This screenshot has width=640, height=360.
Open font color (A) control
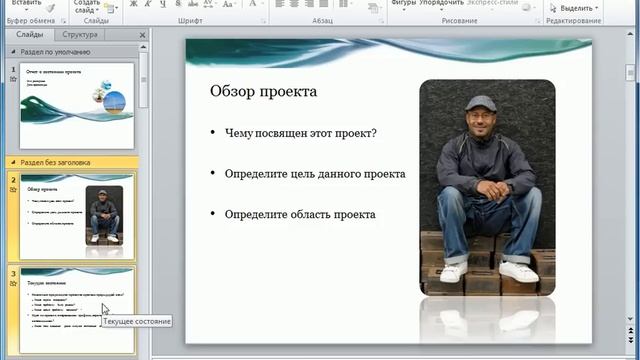pos(252,4)
